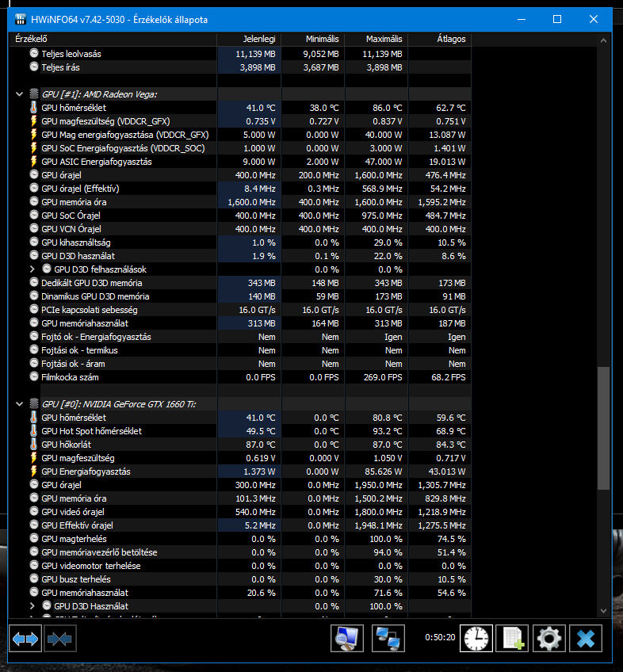This screenshot has width=623, height=672.
Task: Select GPU órajel (Effektív) row
Action: [x=240, y=188]
